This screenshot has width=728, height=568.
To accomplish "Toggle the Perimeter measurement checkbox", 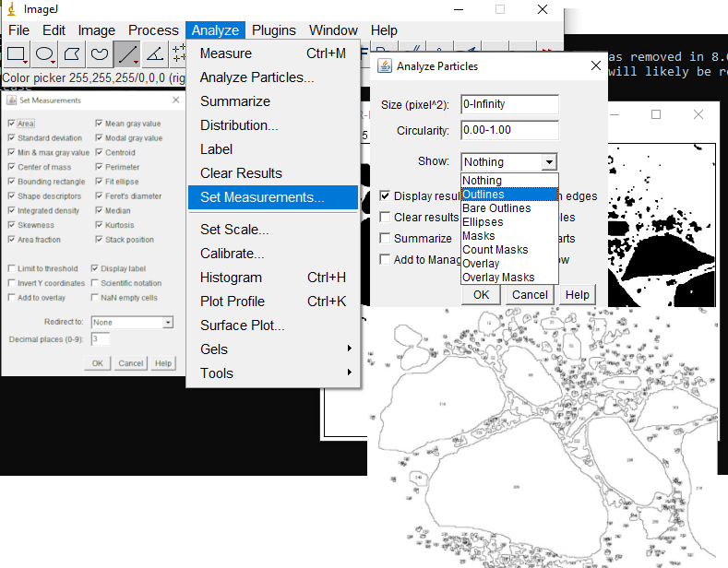I will pyautogui.click(x=100, y=167).
